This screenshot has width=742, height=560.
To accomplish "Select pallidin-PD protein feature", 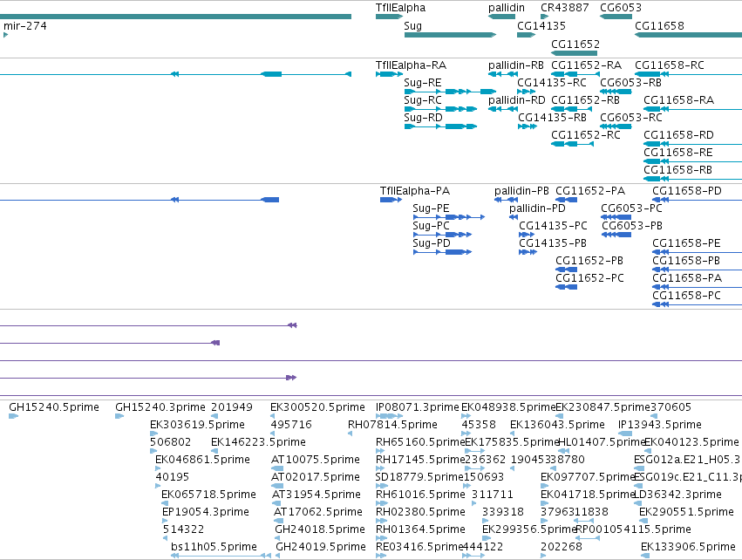I will pos(514,217).
